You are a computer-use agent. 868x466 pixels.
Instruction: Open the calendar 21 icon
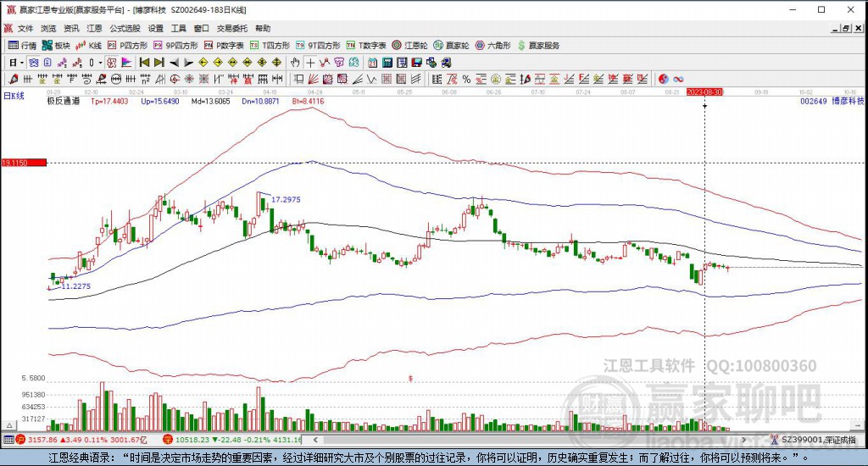click(x=373, y=63)
